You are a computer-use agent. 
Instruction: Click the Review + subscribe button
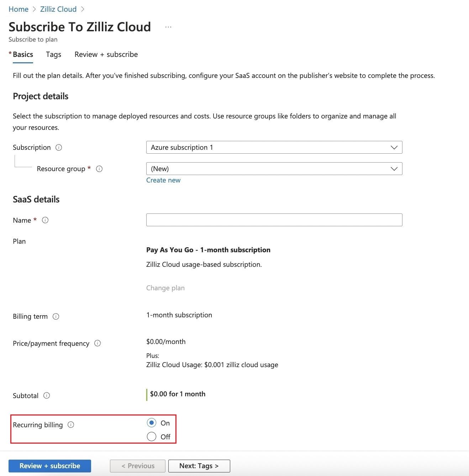click(50, 466)
